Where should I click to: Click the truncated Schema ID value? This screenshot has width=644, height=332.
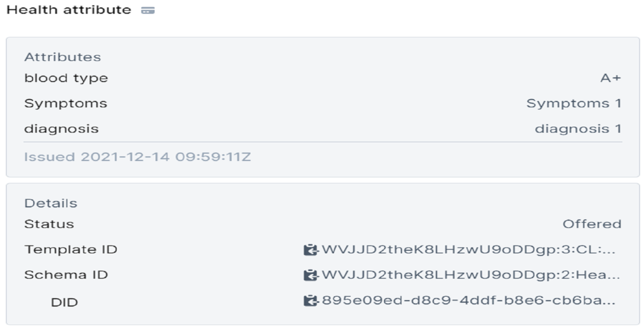click(x=471, y=275)
